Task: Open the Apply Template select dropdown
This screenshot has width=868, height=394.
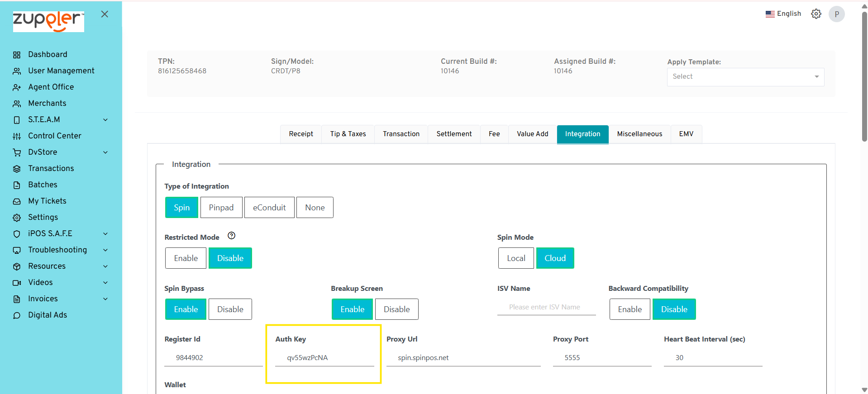Action: 745,77
